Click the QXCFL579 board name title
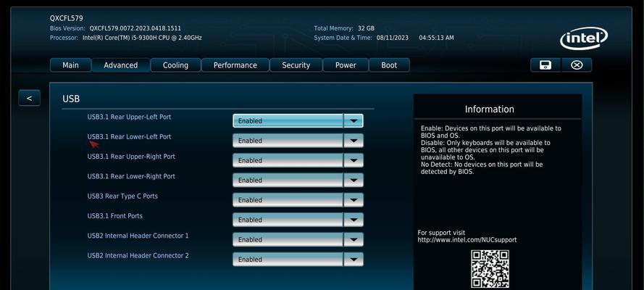644x290 pixels. (66, 18)
